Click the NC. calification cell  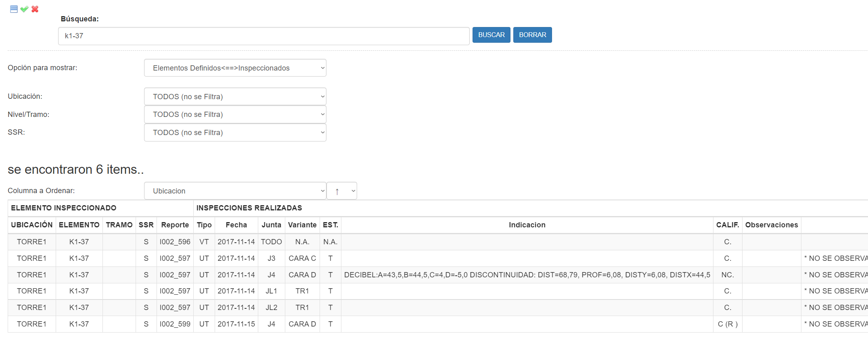pyautogui.click(x=727, y=275)
